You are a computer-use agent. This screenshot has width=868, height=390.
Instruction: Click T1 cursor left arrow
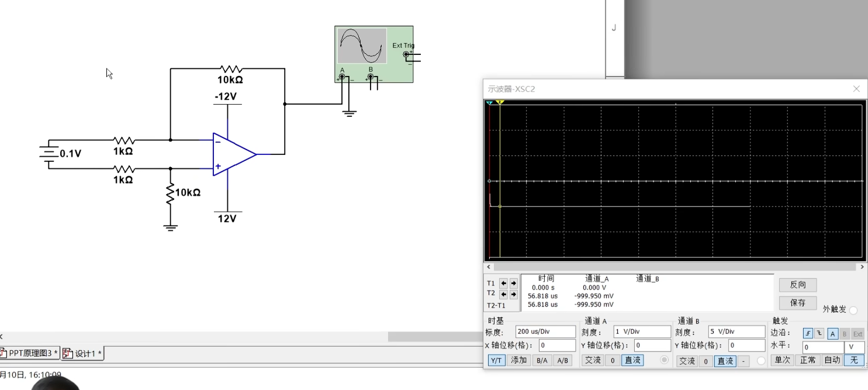coord(503,283)
